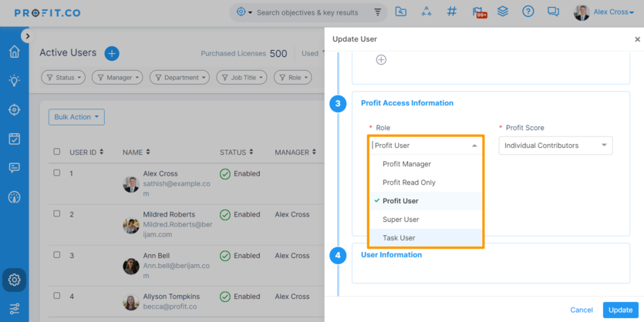Select checked Profit User role option
This screenshot has height=322, width=644.
[x=426, y=201]
